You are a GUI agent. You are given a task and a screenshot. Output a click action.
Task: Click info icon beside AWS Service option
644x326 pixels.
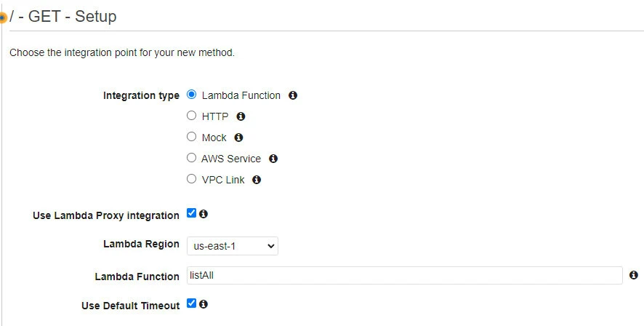273,158
